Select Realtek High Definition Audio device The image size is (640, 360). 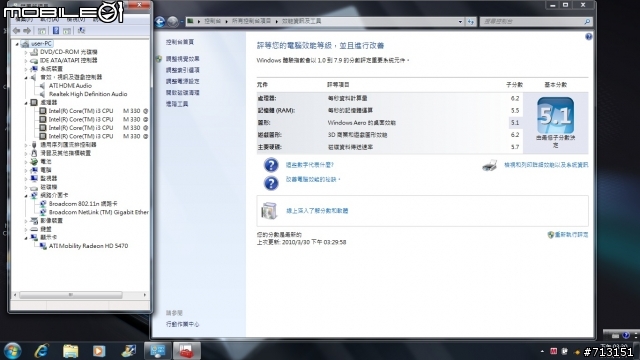88,94
